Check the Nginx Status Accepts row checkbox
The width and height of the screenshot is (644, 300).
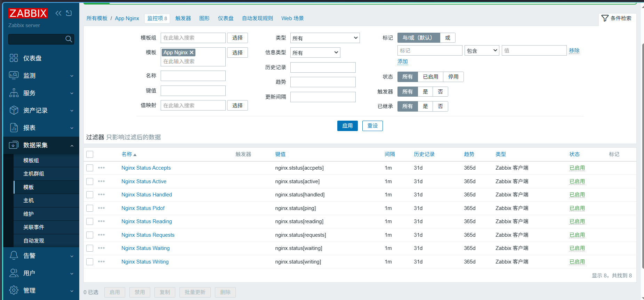tap(90, 168)
